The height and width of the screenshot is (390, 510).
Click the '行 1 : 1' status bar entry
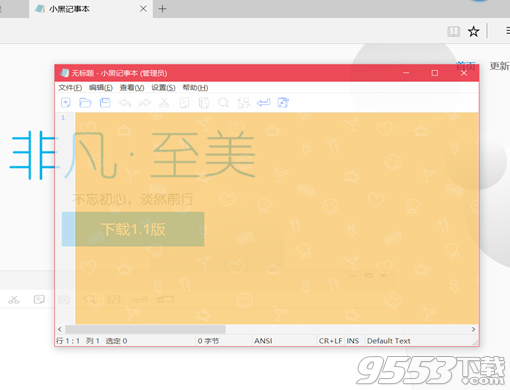pyautogui.click(x=68, y=341)
